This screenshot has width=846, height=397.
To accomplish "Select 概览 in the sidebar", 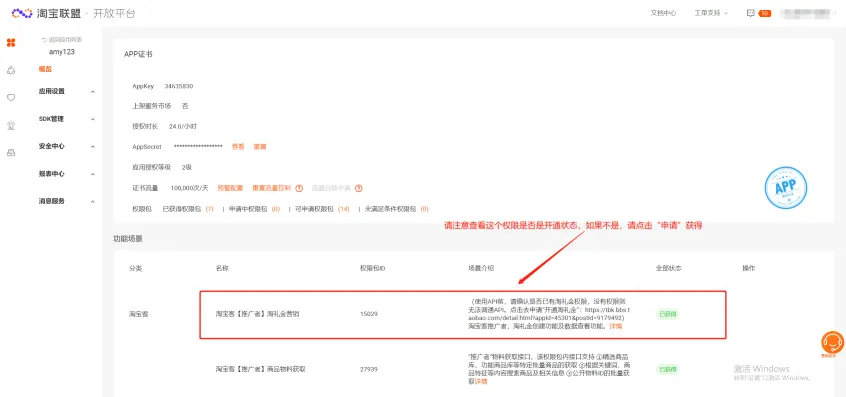I will click(45, 69).
